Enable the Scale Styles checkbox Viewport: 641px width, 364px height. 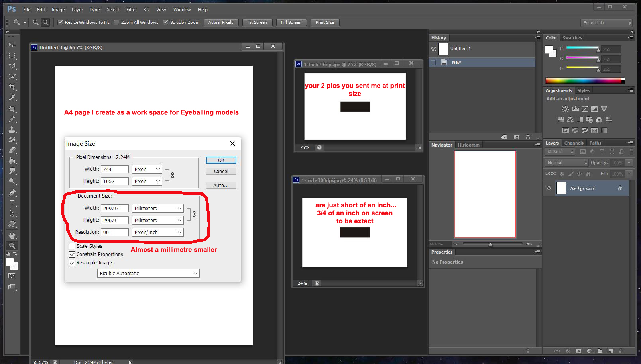point(72,246)
